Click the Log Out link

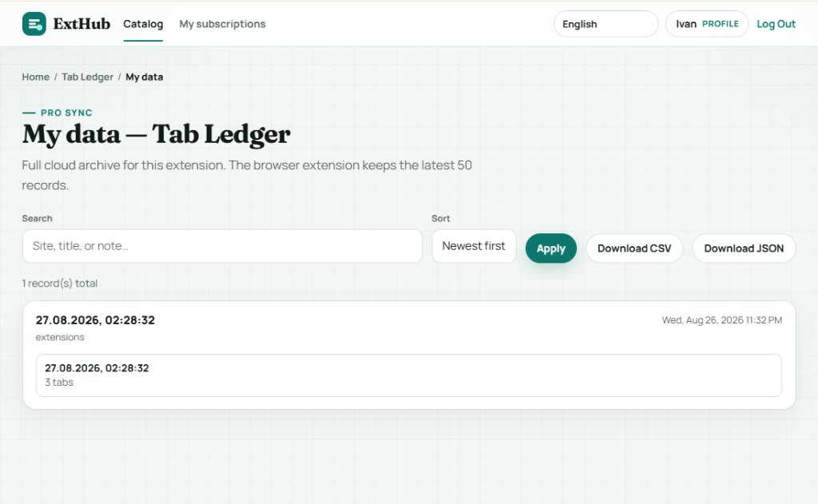click(776, 24)
